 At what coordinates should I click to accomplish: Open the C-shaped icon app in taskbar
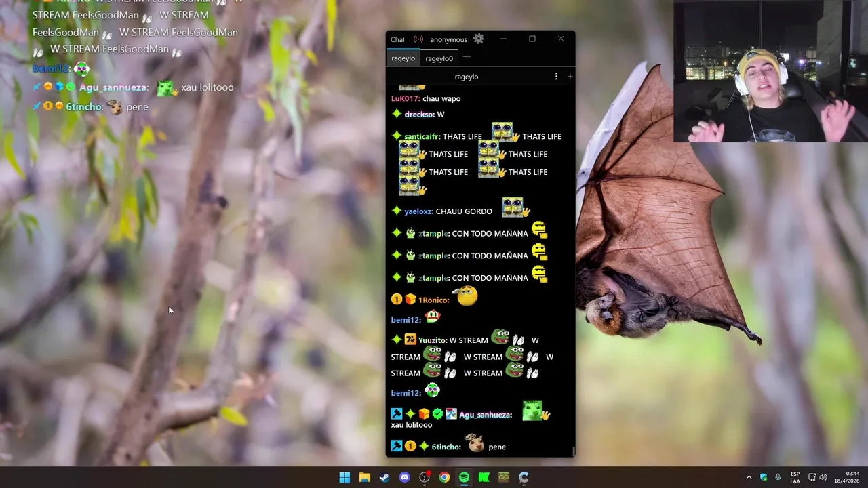point(524,477)
